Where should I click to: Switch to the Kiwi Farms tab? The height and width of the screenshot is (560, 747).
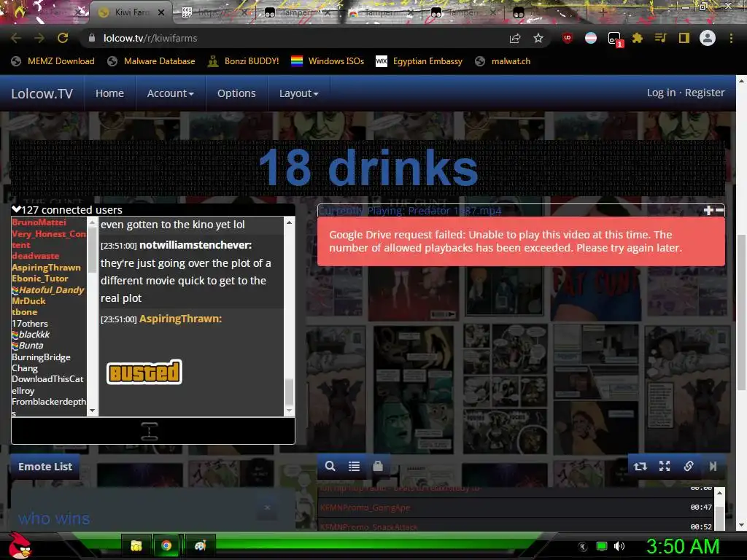point(131,12)
